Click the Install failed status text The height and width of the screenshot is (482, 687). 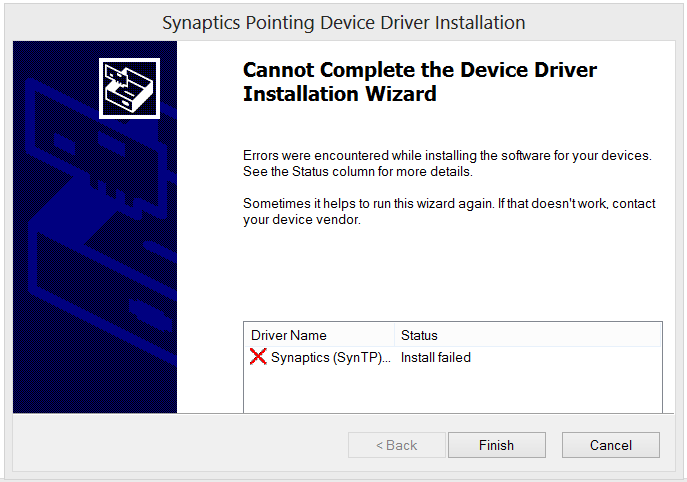[x=436, y=358]
